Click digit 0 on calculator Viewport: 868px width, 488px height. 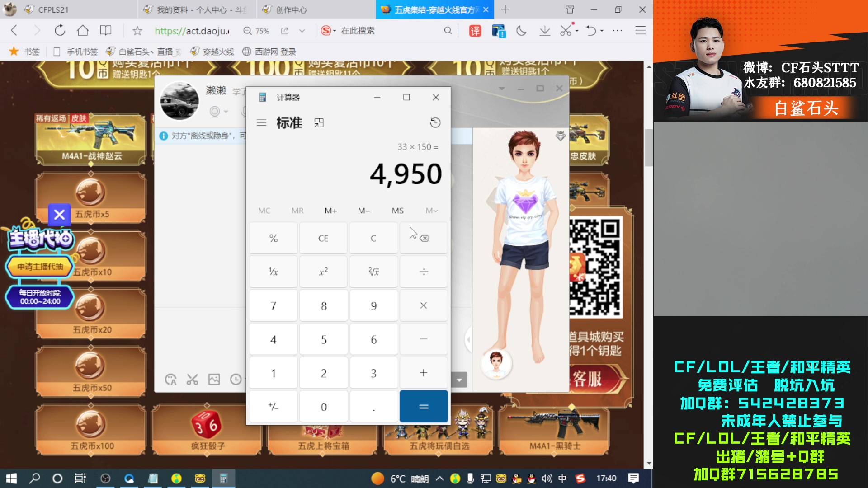tap(323, 406)
